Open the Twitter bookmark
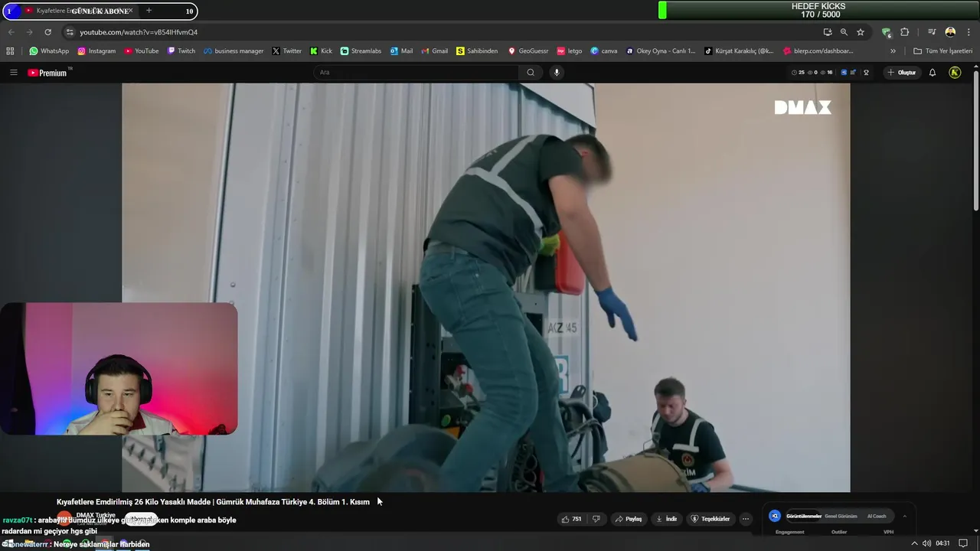Viewport: 980px width, 551px height. point(287,51)
